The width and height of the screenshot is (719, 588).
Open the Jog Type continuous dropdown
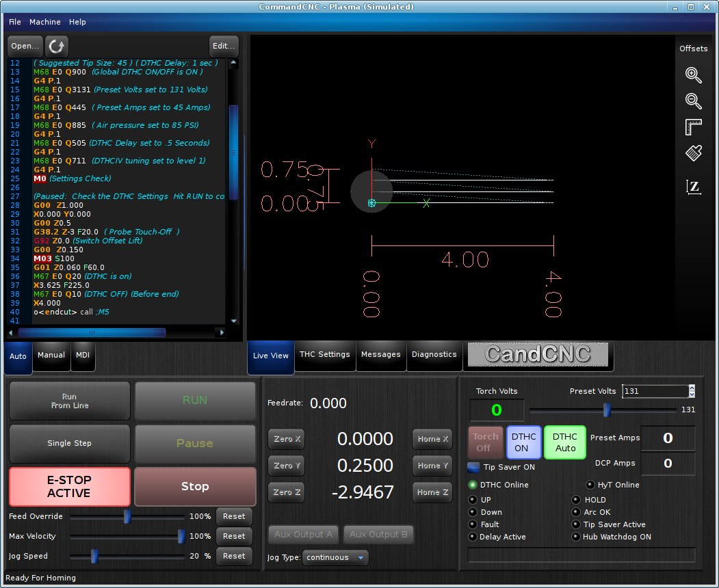335,557
